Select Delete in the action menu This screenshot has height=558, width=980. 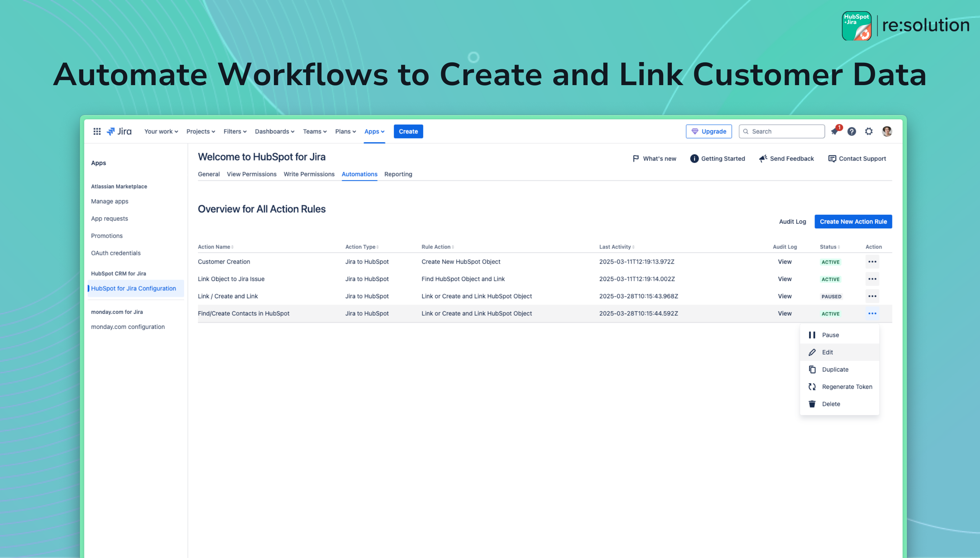[x=831, y=404]
